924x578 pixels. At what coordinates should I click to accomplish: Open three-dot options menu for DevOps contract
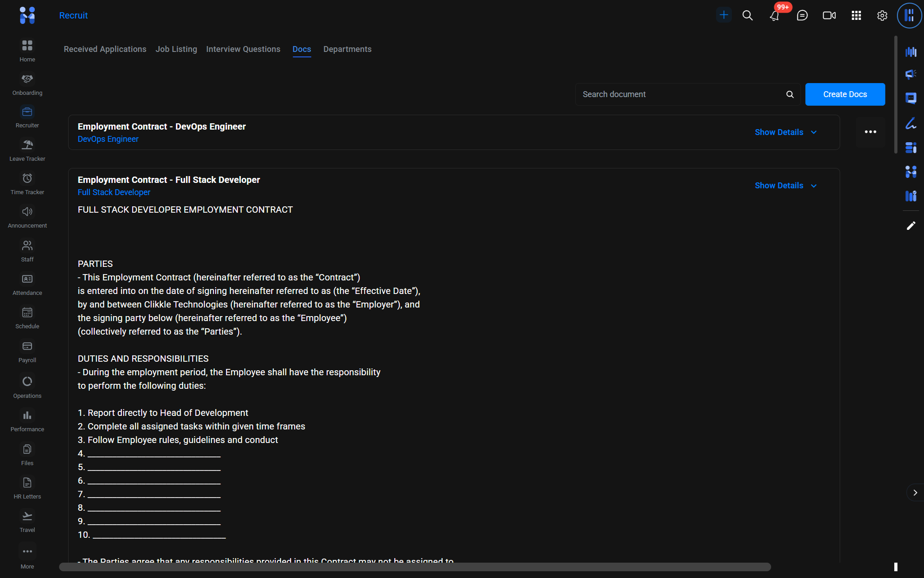[870, 132]
